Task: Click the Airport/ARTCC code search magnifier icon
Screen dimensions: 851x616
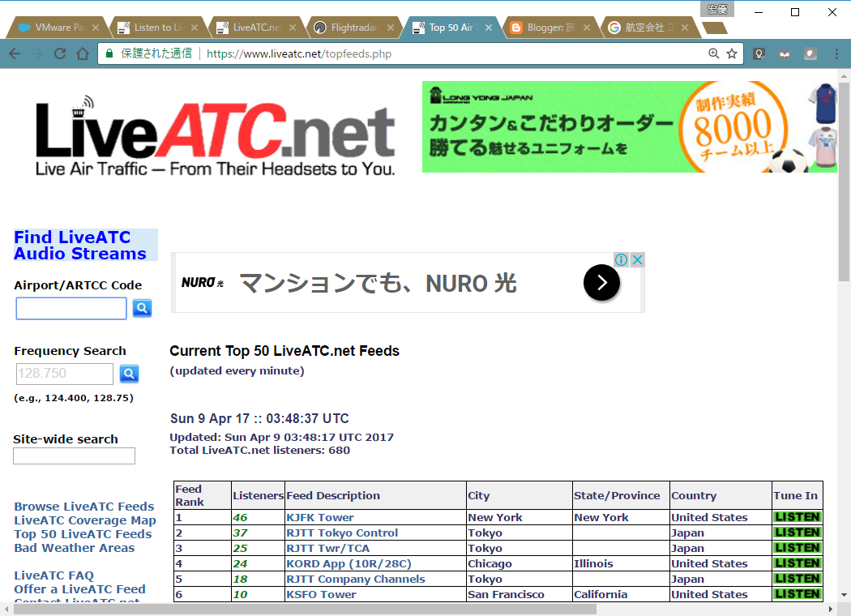Action: [142, 308]
